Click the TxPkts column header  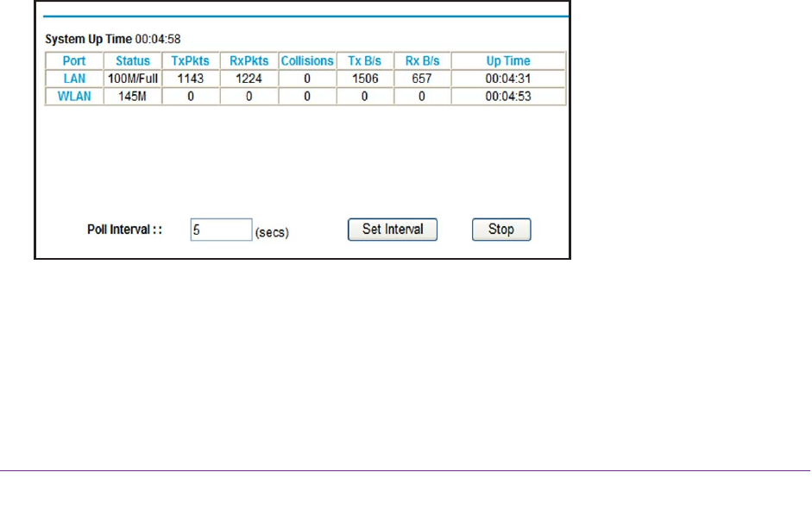pos(191,60)
